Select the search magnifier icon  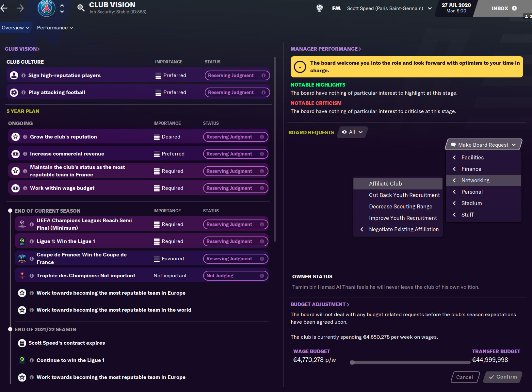click(81, 8)
